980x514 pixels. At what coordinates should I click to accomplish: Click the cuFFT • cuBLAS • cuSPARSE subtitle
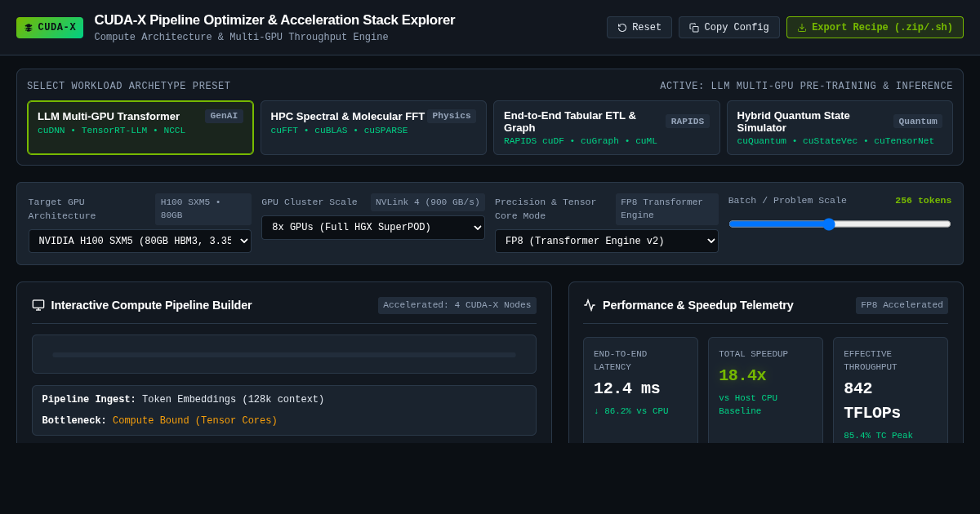(x=339, y=131)
